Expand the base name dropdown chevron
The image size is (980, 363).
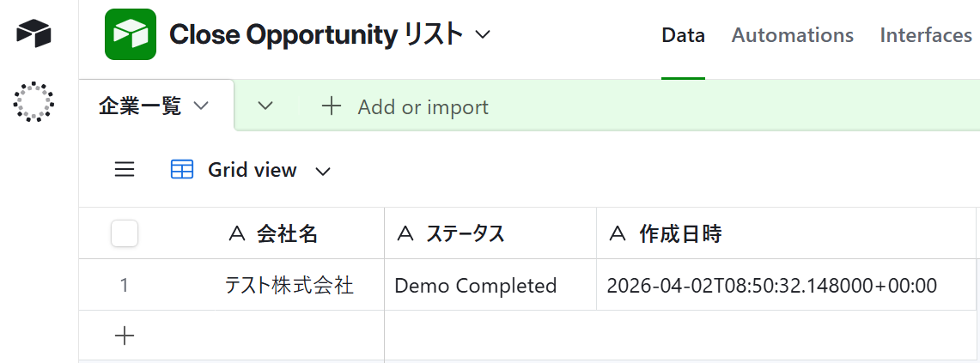coord(483,34)
